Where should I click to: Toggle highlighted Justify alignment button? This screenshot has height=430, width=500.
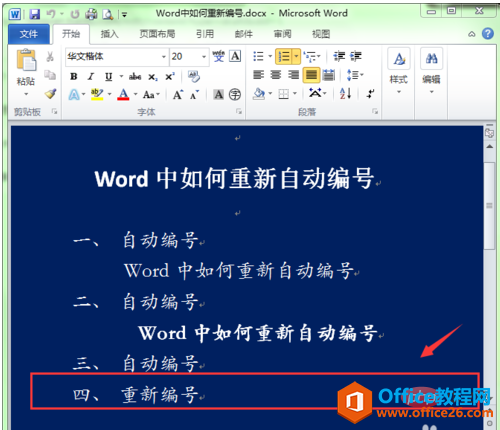tap(311, 75)
